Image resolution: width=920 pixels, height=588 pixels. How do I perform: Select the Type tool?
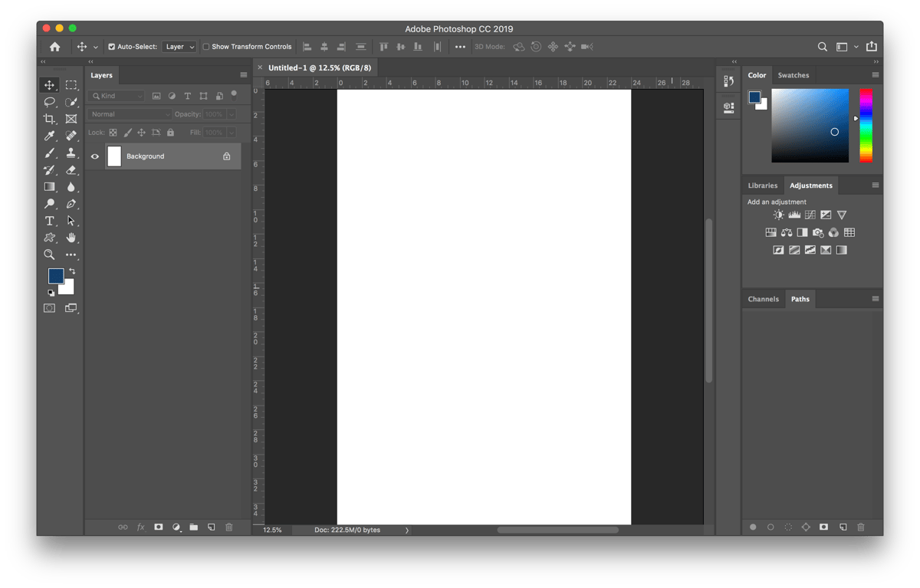tap(49, 221)
